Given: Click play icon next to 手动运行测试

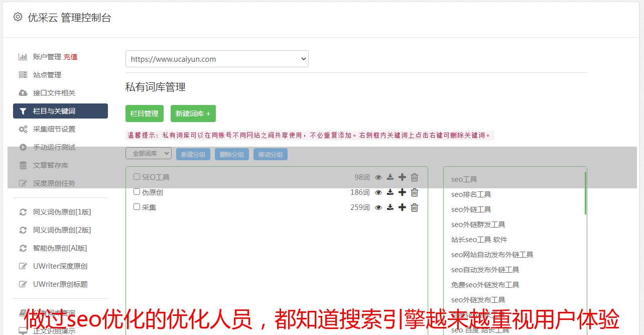Looking at the screenshot, I should click(23, 147).
